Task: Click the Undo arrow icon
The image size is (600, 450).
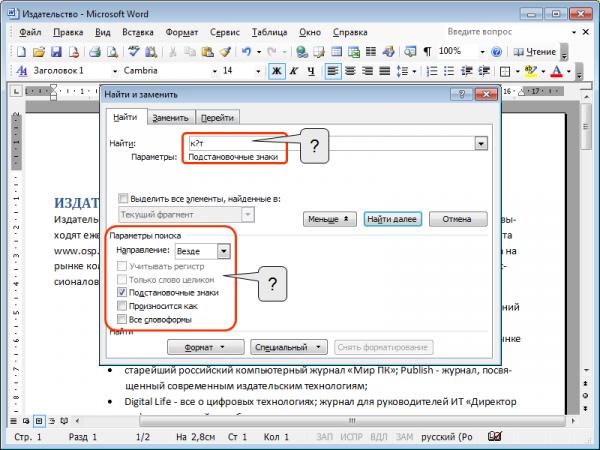Action: tap(247, 52)
